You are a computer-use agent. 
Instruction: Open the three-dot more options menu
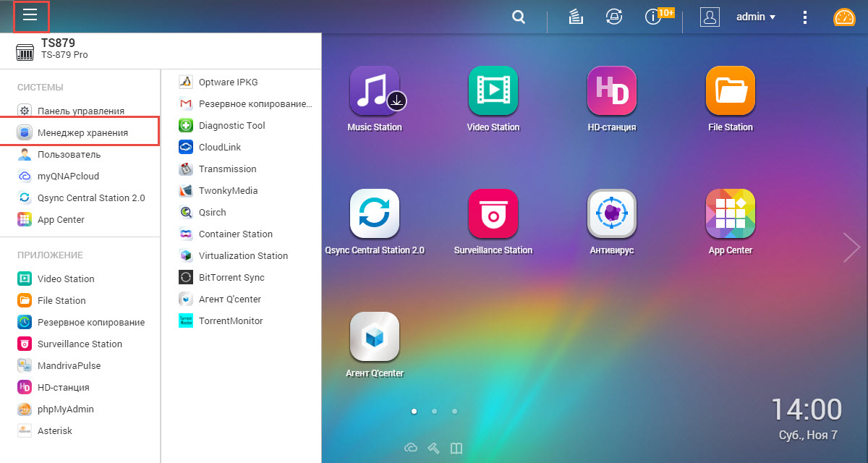(x=805, y=17)
